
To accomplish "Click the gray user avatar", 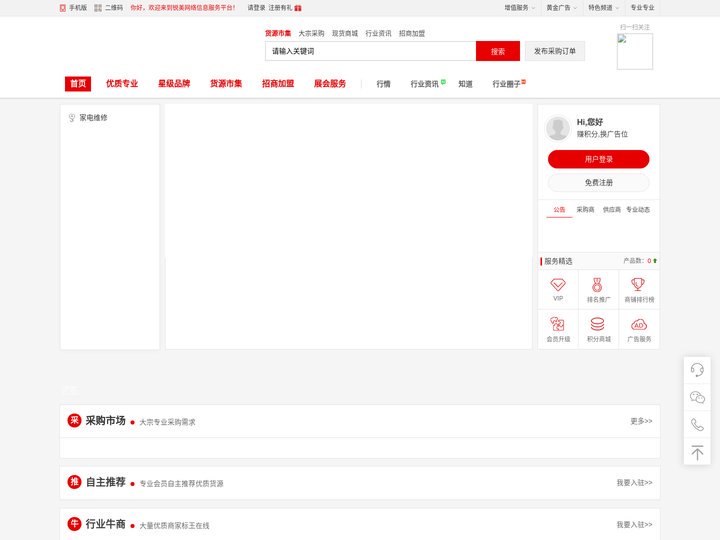I will (558, 128).
